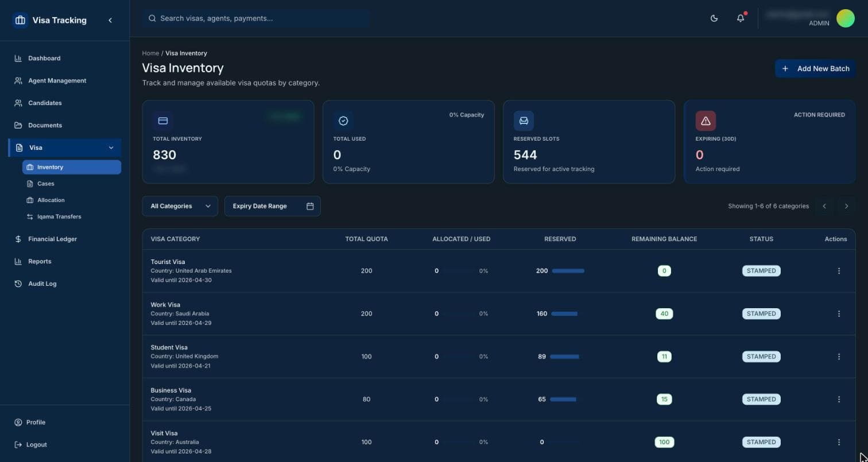
Task: Click the Total Used checkmark icon
Action: coord(343,121)
